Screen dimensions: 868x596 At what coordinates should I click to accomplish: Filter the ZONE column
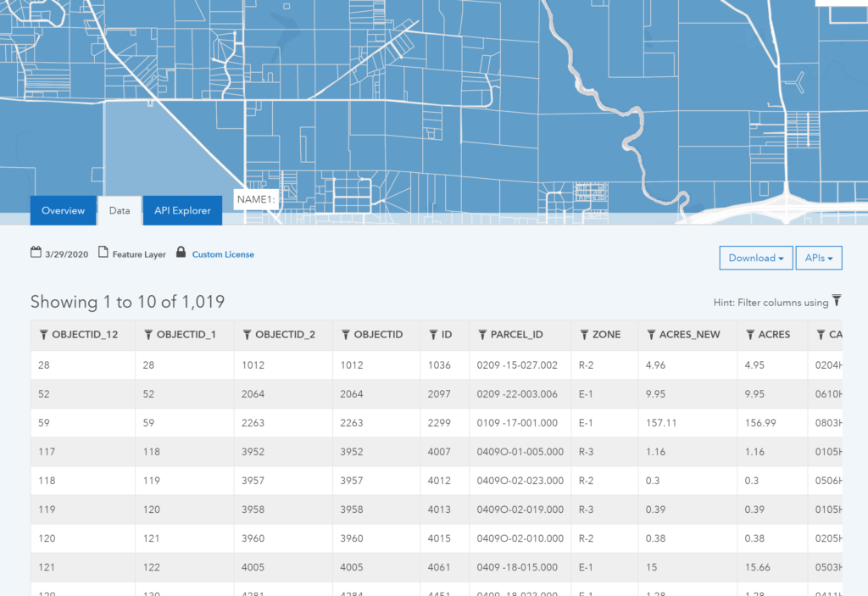coord(585,335)
